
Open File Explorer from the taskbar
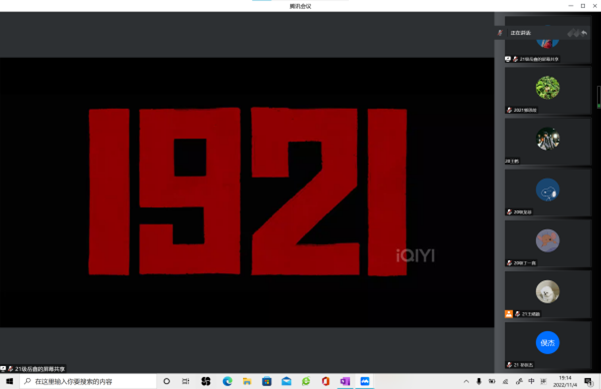click(x=247, y=381)
